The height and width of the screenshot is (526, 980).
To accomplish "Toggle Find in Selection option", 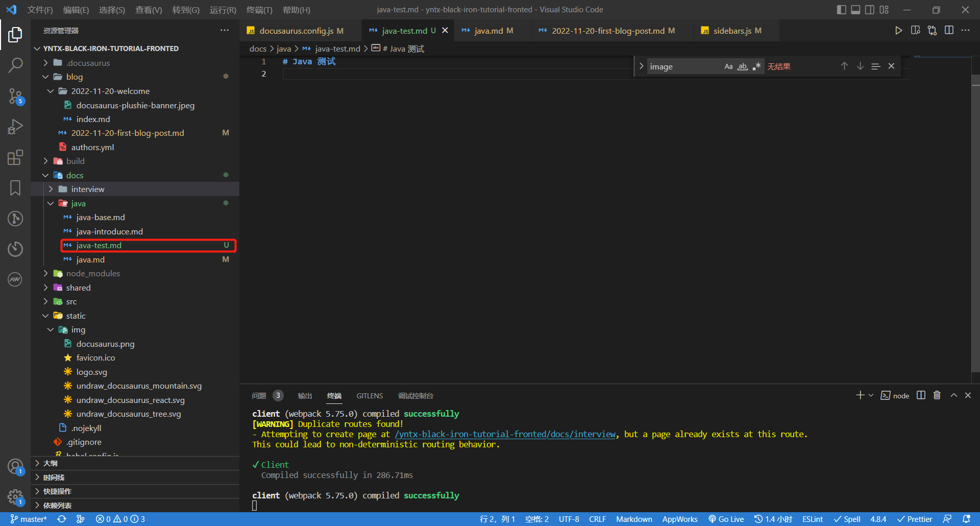I will tap(876, 66).
